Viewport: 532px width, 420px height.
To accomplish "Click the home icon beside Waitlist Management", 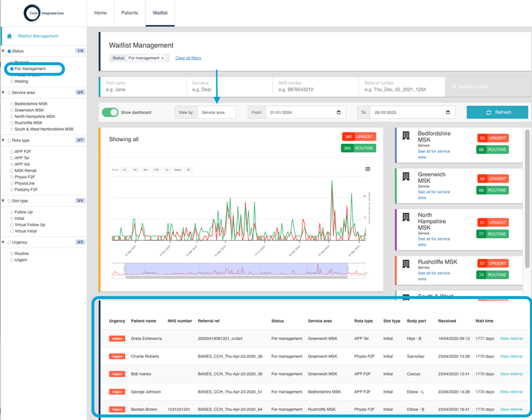I will [9, 36].
